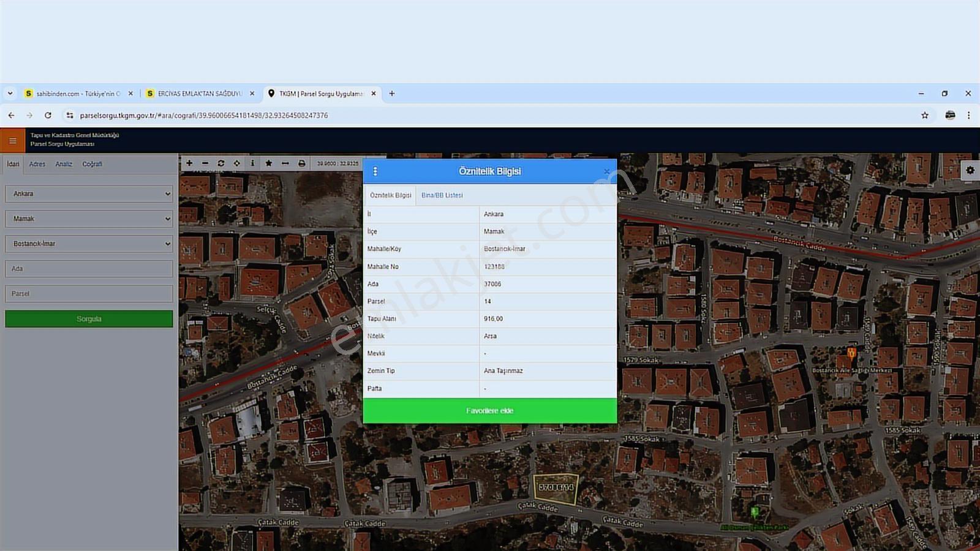Viewport: 980px width, 551px height.
Task: Open the tab search dropdown arrow
Action: (10, 94)
